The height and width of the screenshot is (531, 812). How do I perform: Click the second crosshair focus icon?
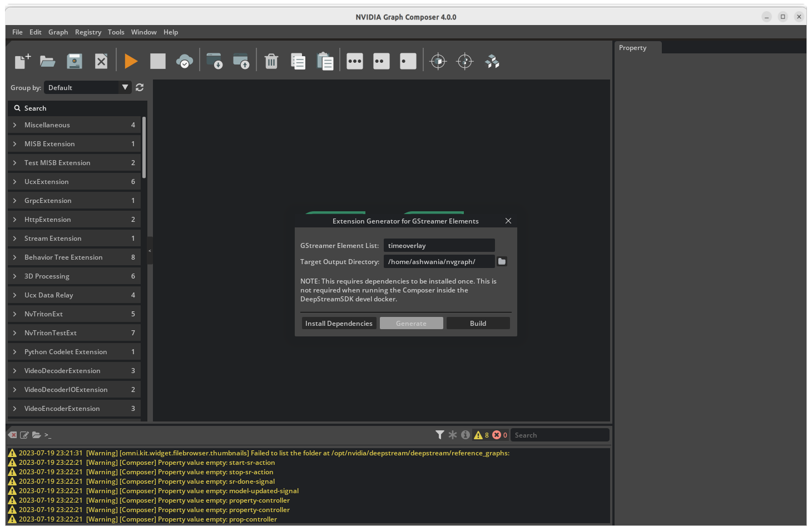465,61
